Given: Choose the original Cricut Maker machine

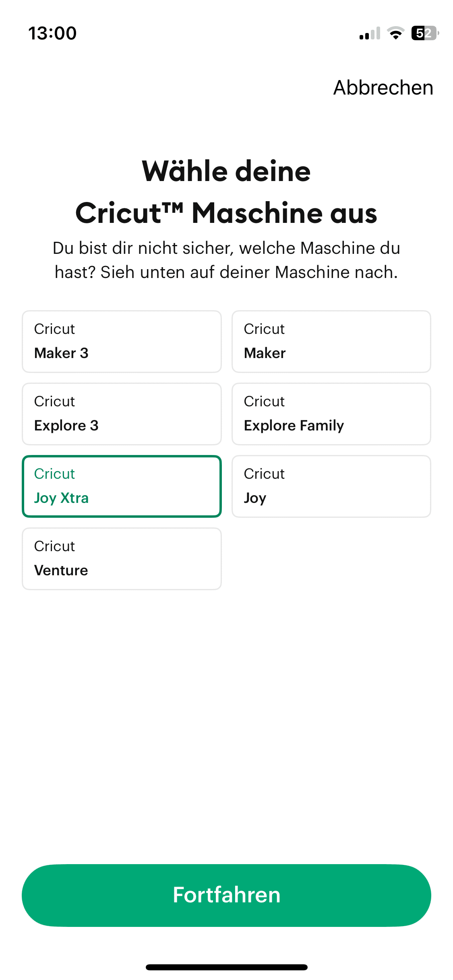Looking at the screenshot, I should pyautogui.click(x=331, y=342).
